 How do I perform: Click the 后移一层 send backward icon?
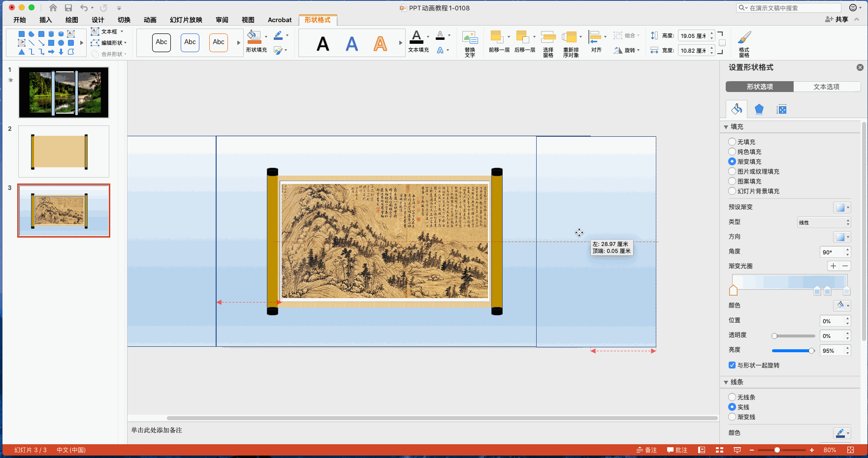[x=522, y=37]
